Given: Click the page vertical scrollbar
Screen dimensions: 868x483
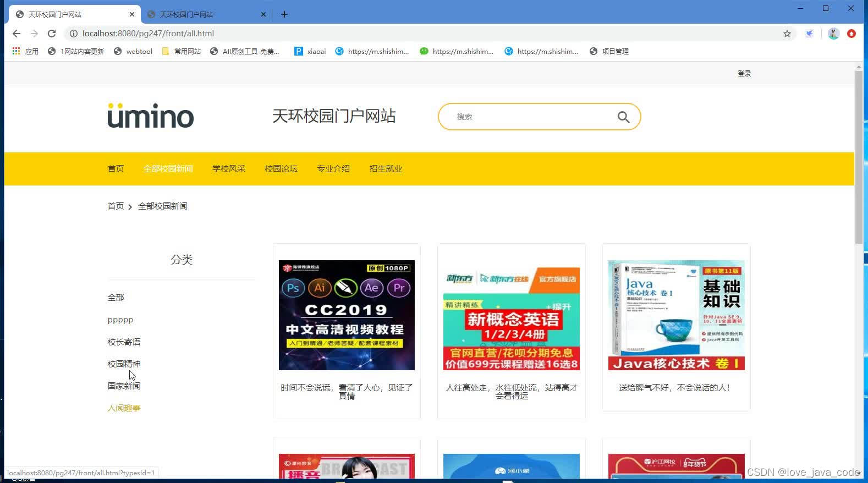Looking at the screenshot, I should coord(859,157).
